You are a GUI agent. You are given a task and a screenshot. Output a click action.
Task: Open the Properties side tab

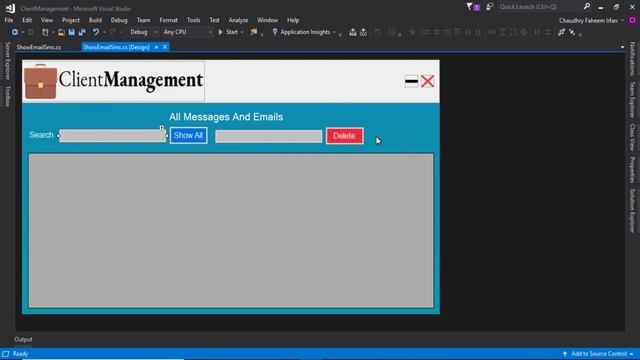[x=632, y=169]
